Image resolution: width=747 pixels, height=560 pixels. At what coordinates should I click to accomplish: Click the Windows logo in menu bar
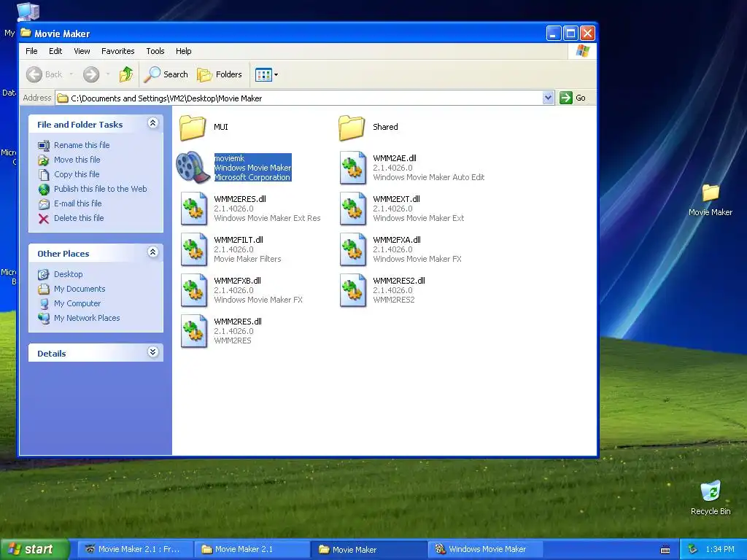[582, 50]
